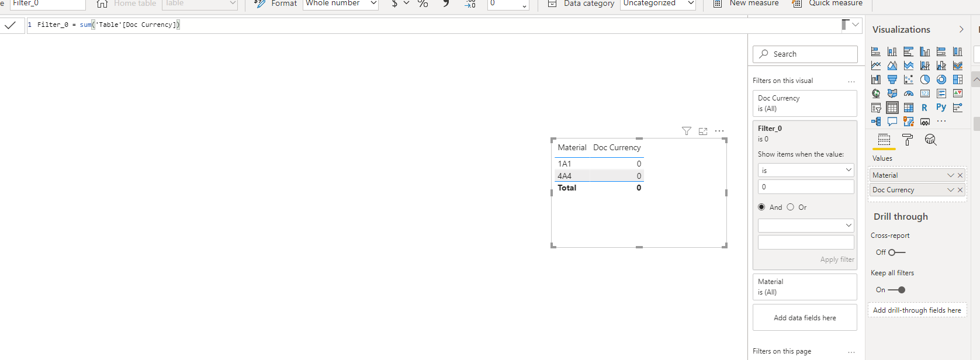980x360 pixels.
Task: Choose the area chart visual
Action: (x=892, y=65)
